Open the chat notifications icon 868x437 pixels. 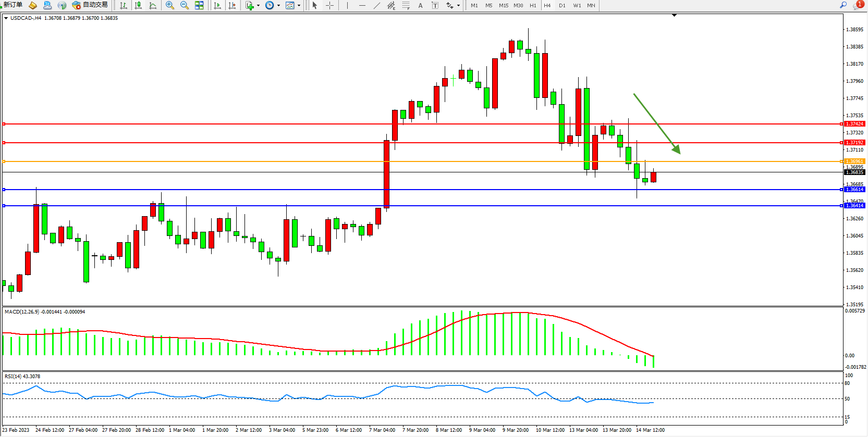[858, 5]
